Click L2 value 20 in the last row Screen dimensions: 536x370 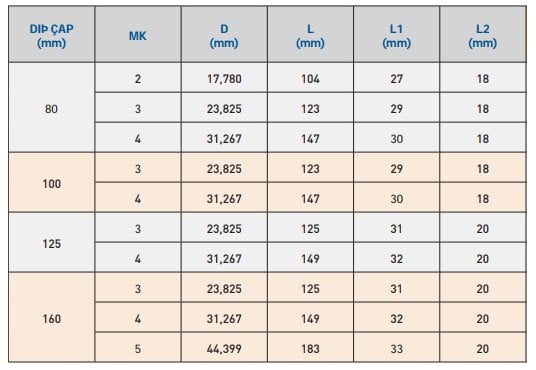[483, 348]
